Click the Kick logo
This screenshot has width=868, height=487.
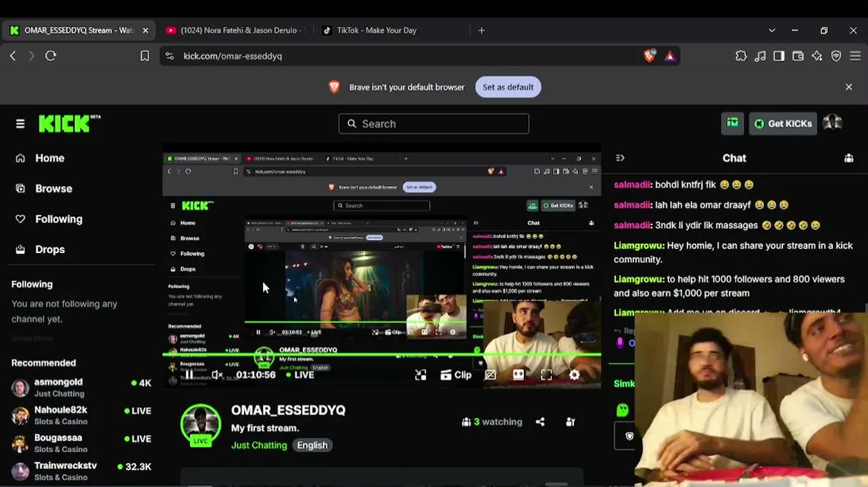(x=70, y=124)
